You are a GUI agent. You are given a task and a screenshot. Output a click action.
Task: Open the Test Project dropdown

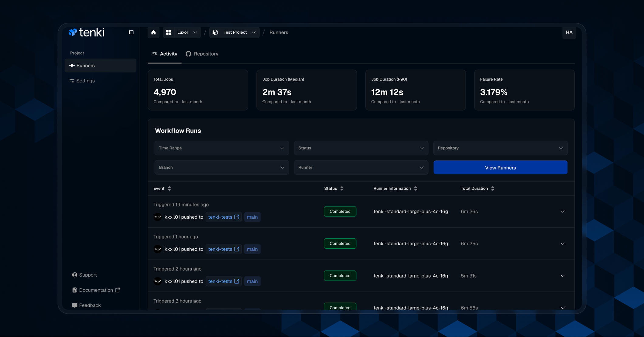click(x=235, y=32)
